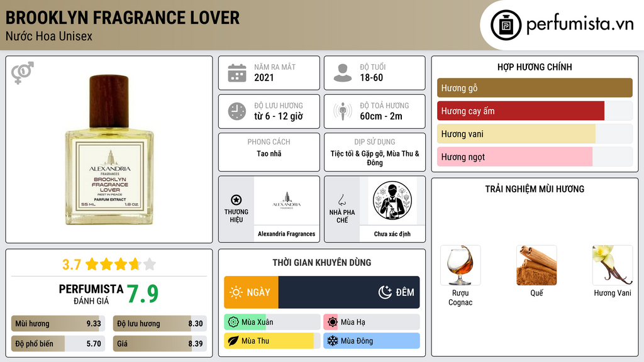This screenshot has width=644, height=362.
Task: Click the Độ phổ biến 5.70 score bar
Action: (58, 344)
